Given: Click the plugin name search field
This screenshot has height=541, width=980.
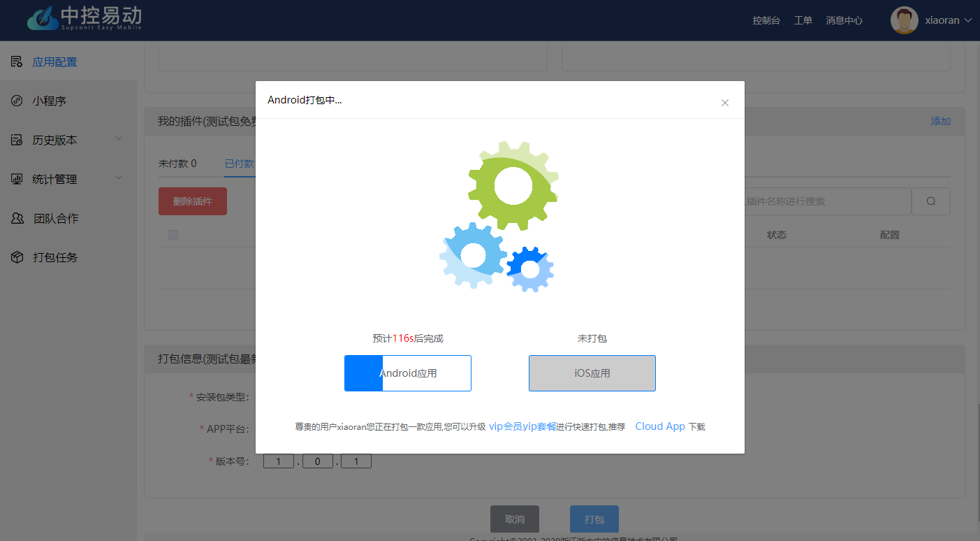Looking at the screenshot, I should [x=828, y=201].
